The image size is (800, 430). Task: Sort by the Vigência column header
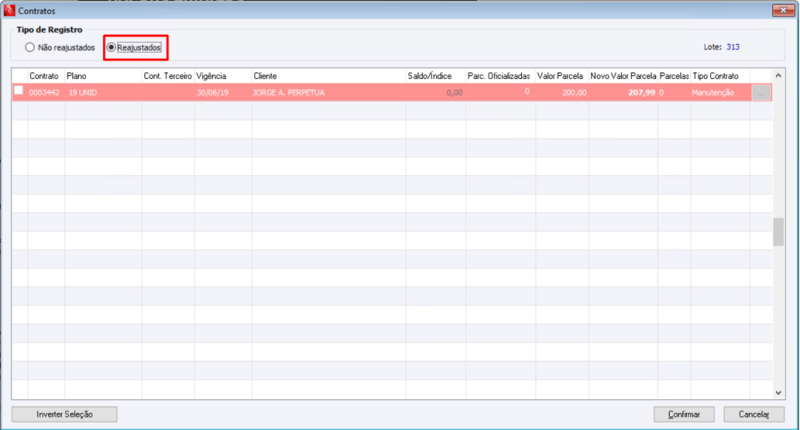[223, 76]
